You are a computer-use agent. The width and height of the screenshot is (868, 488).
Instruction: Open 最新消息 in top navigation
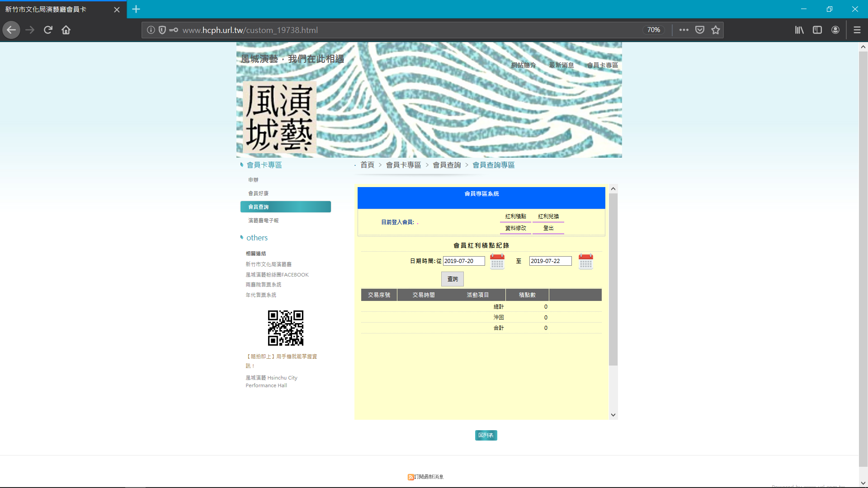pyautogui.click(x=561, y=65)
